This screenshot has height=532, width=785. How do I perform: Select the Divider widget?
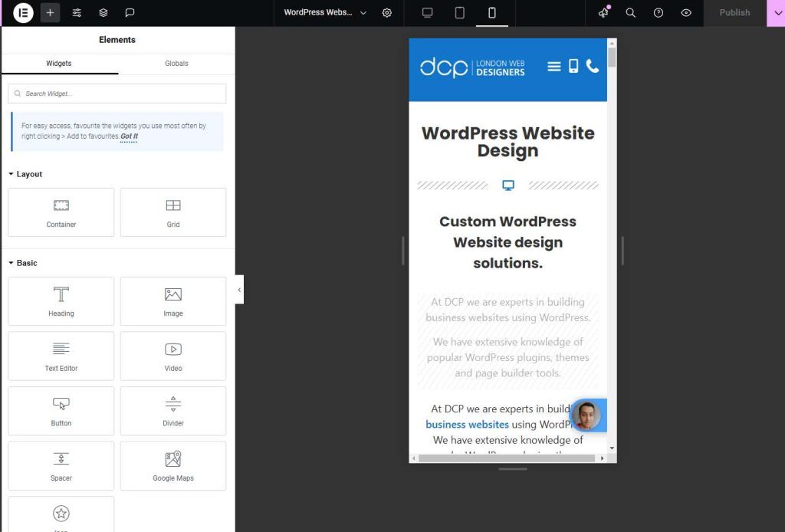(x=173, y=411)
